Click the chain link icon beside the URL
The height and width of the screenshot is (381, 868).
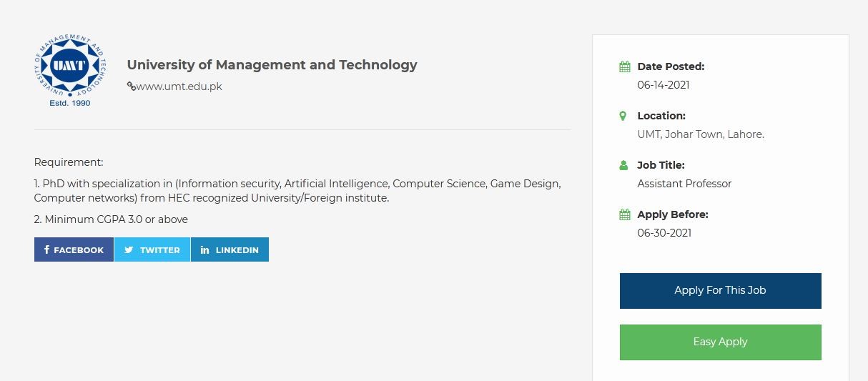132,86
